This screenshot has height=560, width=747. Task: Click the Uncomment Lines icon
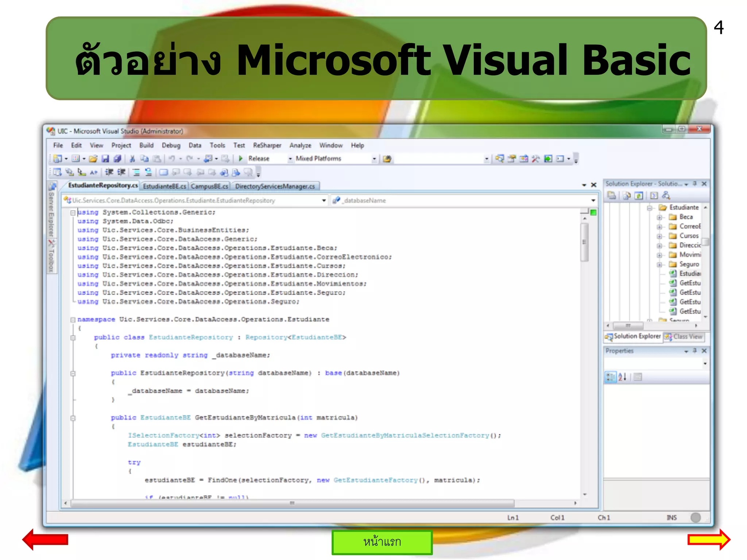click(148, 172)
